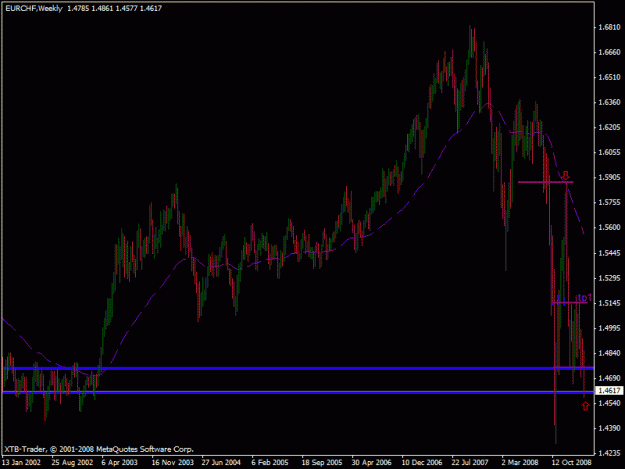Click the 2 Mar 2008 date label
Viewport: 625px width, 469px height.
click(x=520, y=463)
